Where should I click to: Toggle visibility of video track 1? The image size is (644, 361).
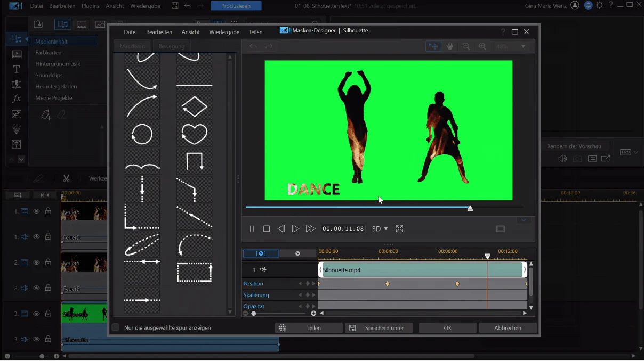tap(37, 211)
